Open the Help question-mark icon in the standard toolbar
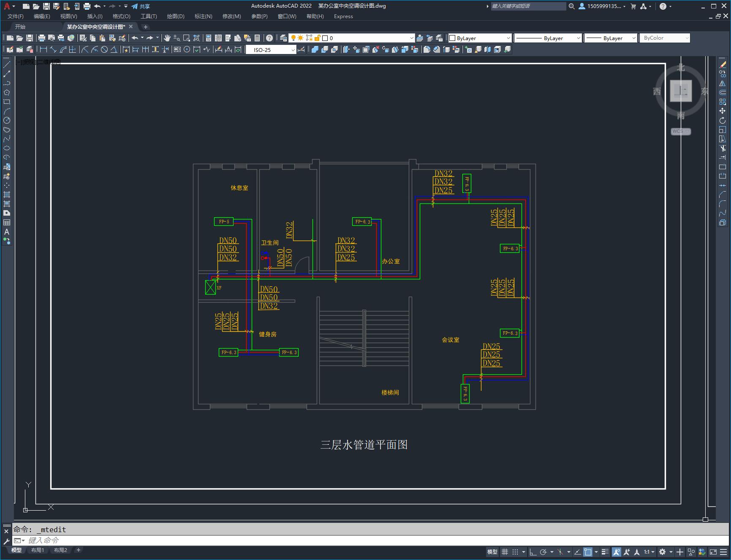The height and width of the screenshot is (560, 731). click(269, 38)
